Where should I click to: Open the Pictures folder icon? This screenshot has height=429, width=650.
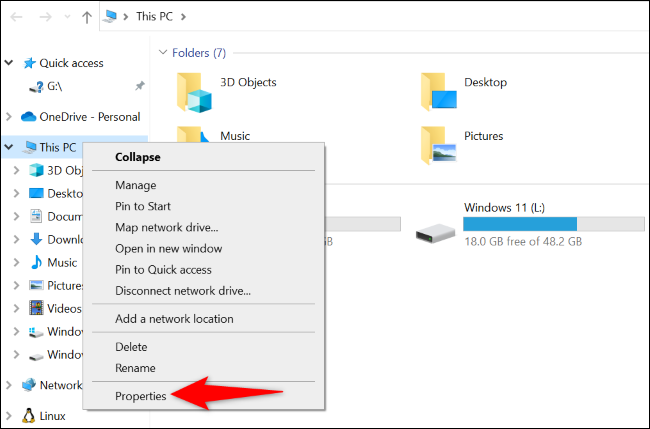point(439,145)
